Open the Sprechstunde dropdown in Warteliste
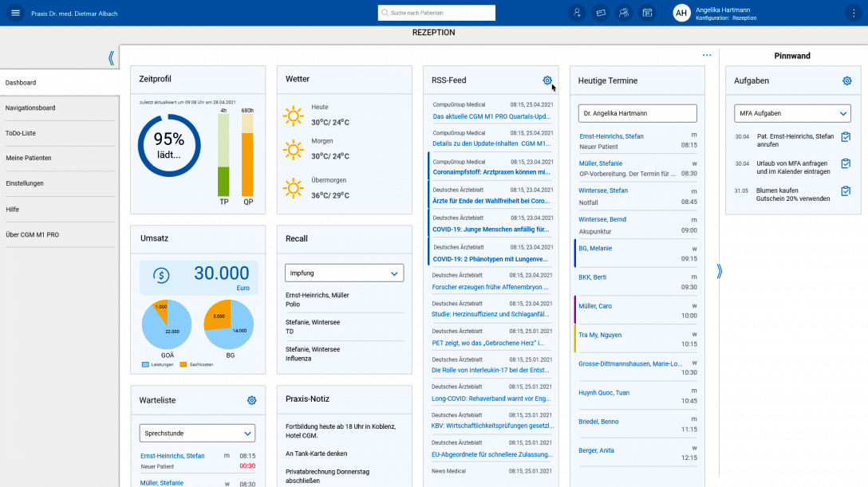868x487 pixels. point(197,433)
